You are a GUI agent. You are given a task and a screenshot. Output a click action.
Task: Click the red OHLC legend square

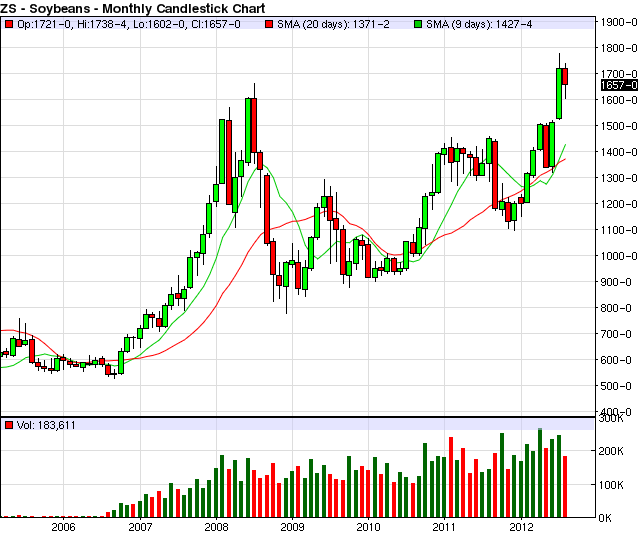coord(9,24)
